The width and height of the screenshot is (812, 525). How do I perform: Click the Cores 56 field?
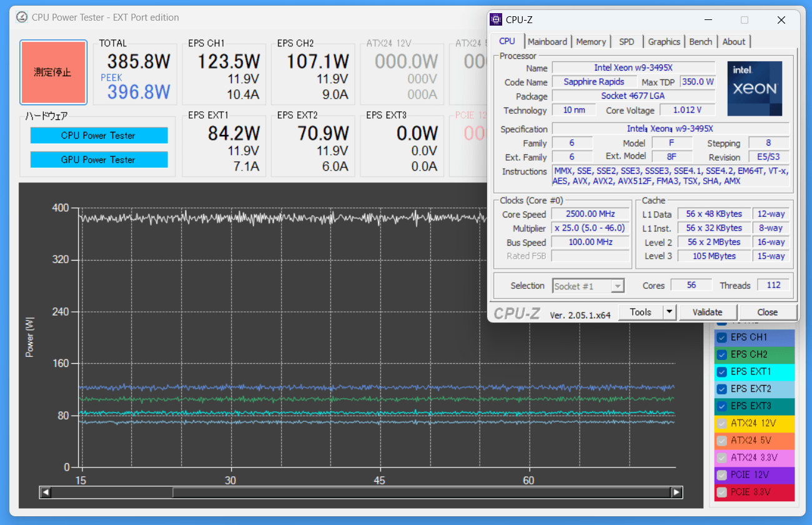(x=691, y=285)
